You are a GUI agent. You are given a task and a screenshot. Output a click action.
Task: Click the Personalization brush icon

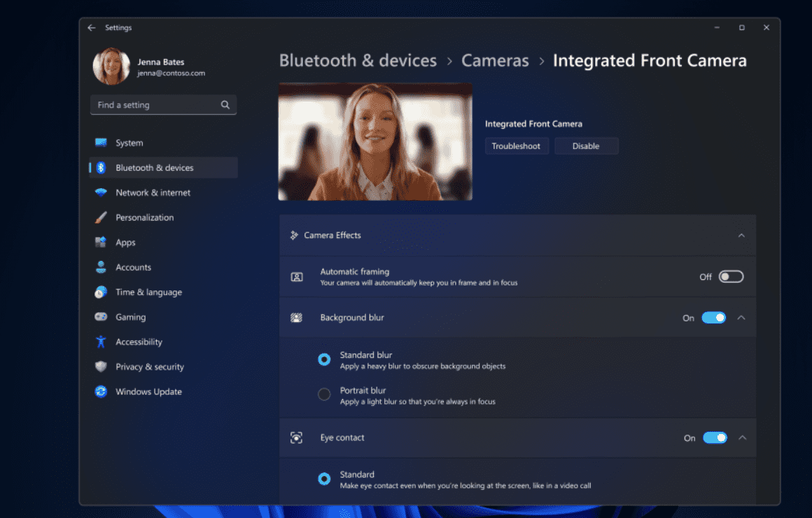point(101,217)
